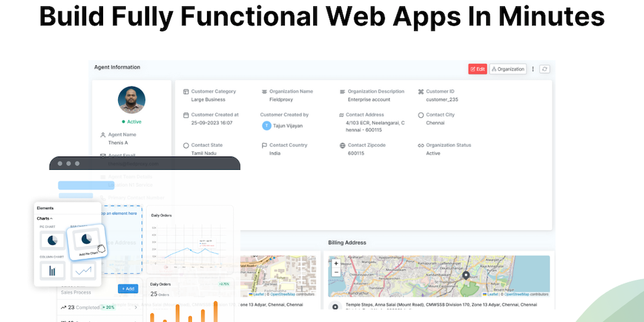Select the line chart element thumbnail
The width and height of the screenshot is (644, 322).
(x=84, y=270)
